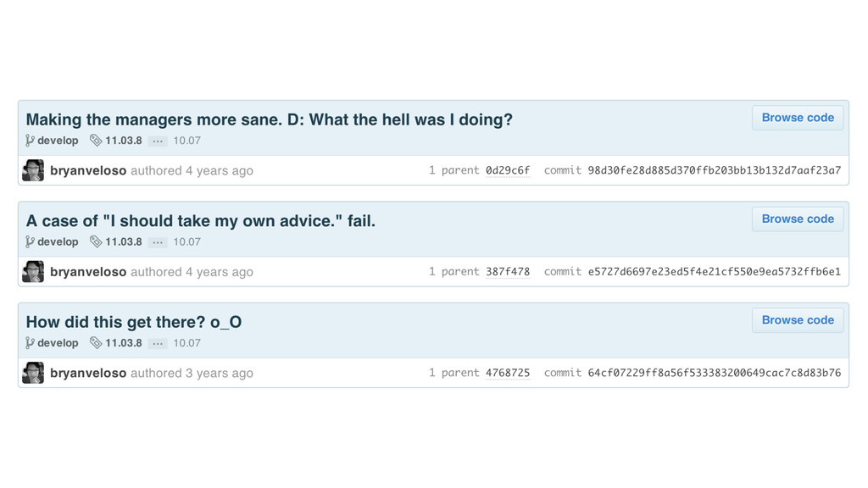Open bryanveloso's avatar on the first commit

(33, 170)
